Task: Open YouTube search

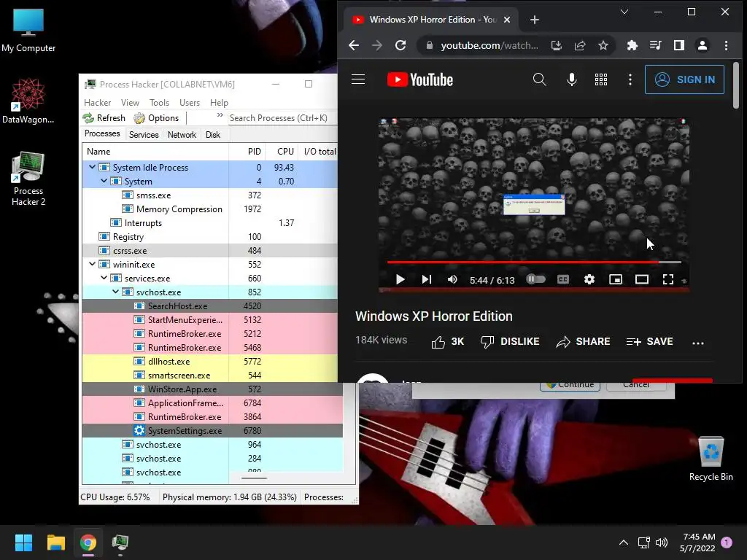Action: [539, 79]
